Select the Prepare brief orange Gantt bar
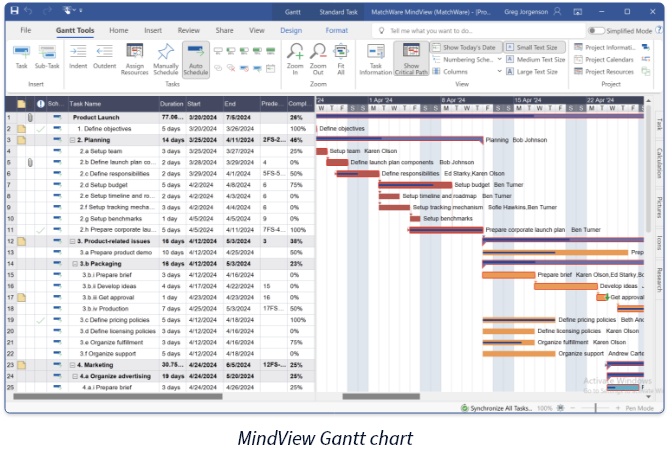This screenshot has width=669, height=453. click(509, 275)
